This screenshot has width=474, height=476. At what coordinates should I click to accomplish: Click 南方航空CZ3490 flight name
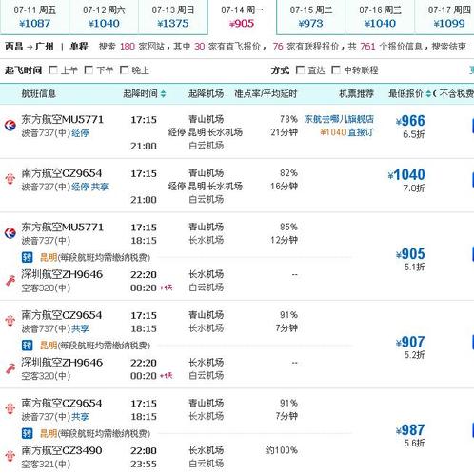coord(62,450)
